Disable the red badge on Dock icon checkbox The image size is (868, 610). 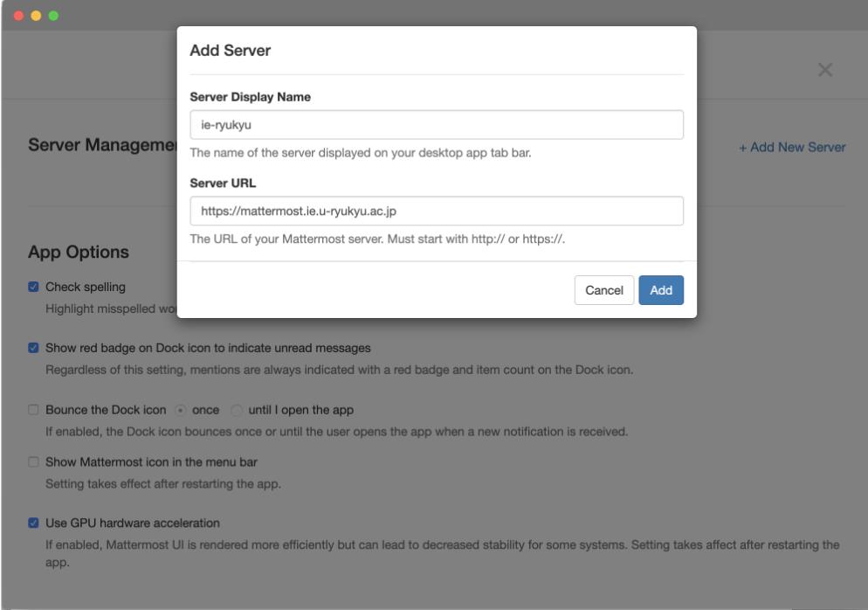[33, 348]
